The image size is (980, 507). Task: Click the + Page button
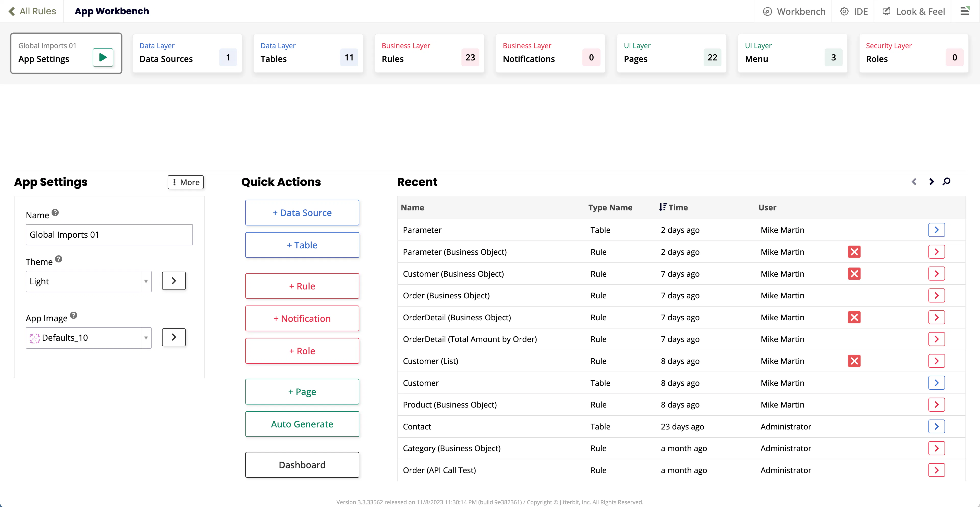(302, 392)
